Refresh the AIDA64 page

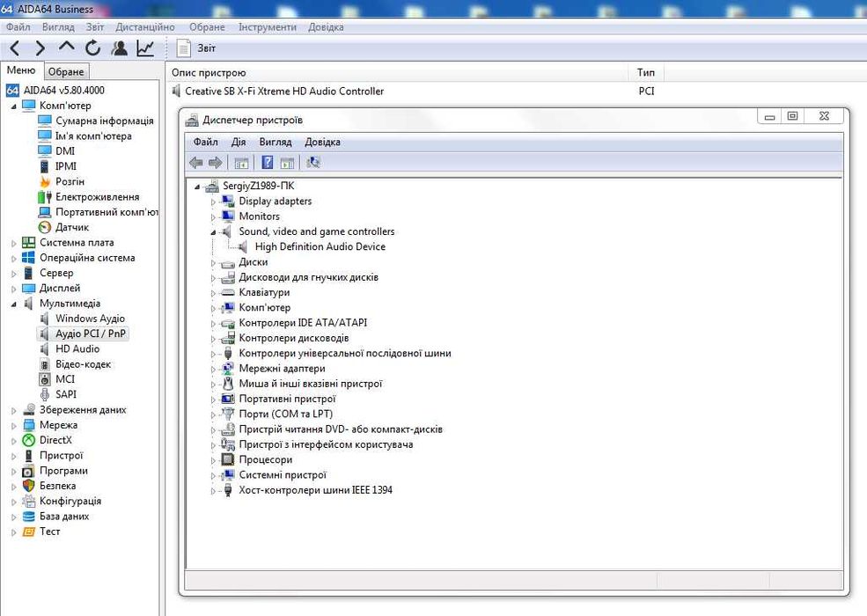[x=92, y=48]
